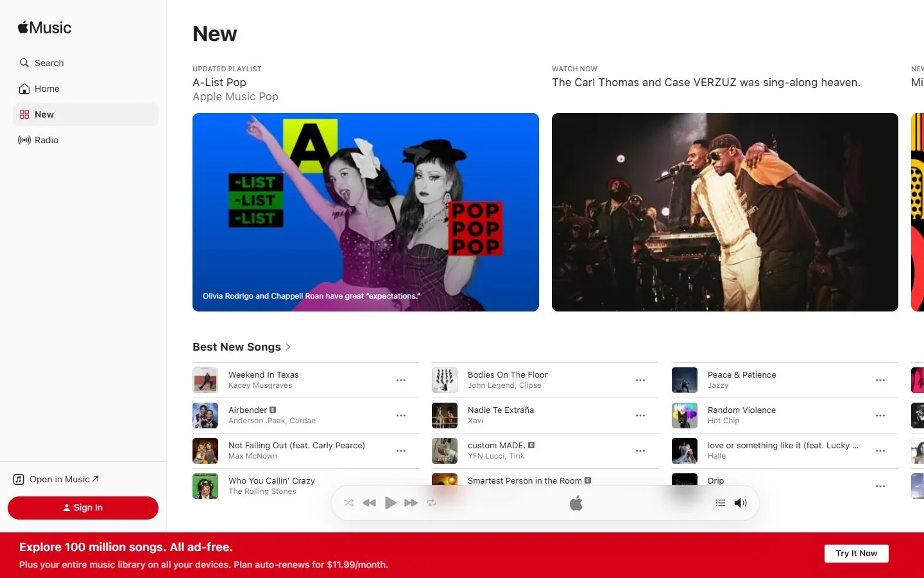
Task: Open the playing next queue list
Action: (x=721, y=503)
